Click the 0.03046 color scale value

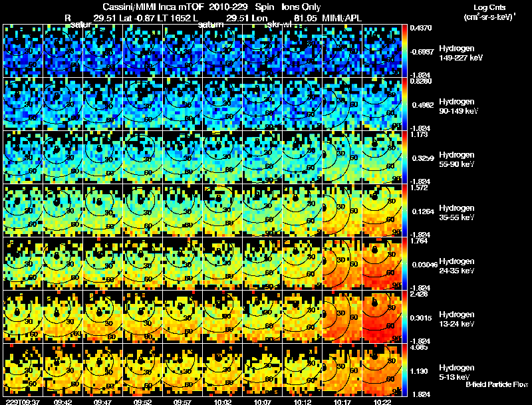click(425, 265)
